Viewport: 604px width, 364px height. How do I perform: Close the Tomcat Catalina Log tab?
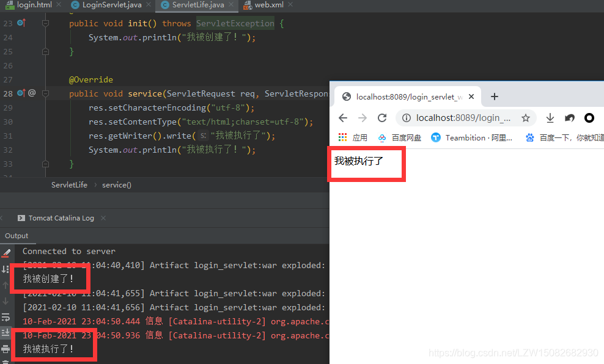click(x=103, y=218)
